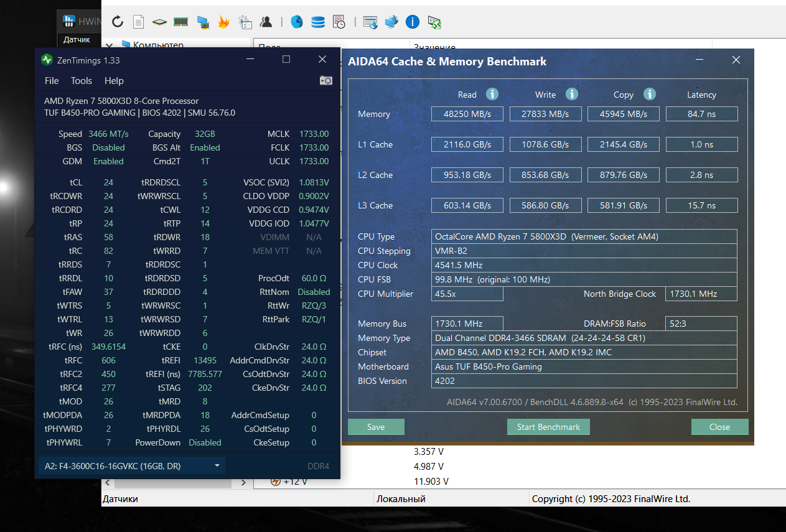Click right arrow of tree pane horizontal scrollbar
786x532 pixels.
click(x=243, y=482)
